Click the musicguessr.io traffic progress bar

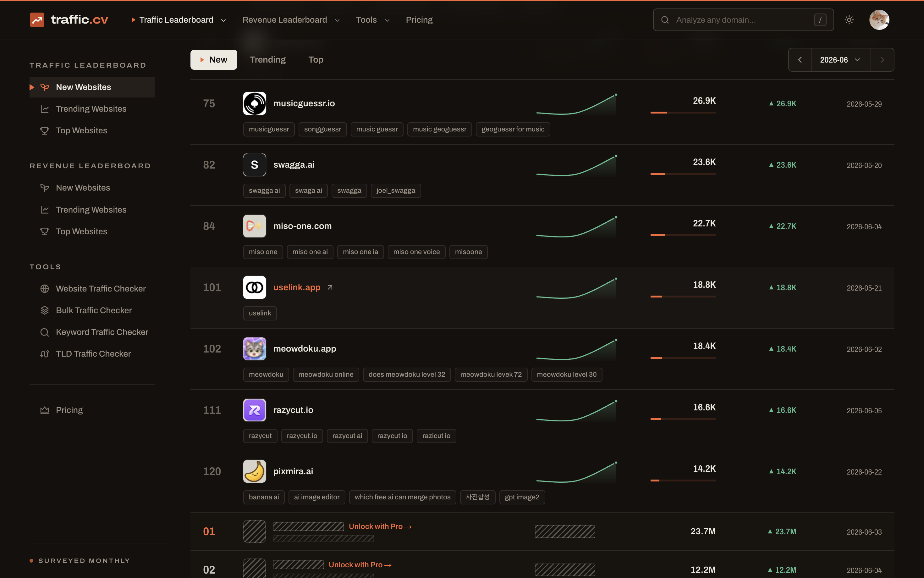(x=683, y=113)
